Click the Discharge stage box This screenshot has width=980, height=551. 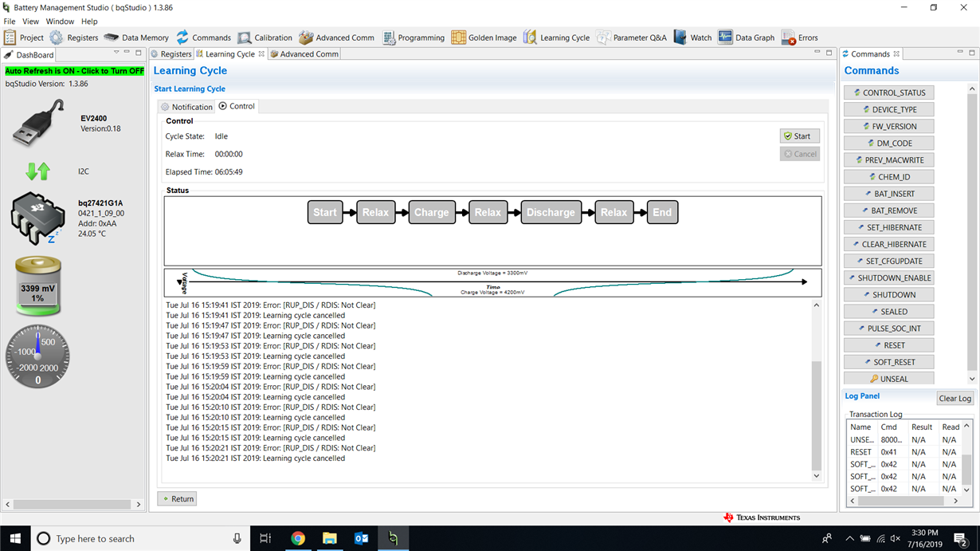coord(551,212)
